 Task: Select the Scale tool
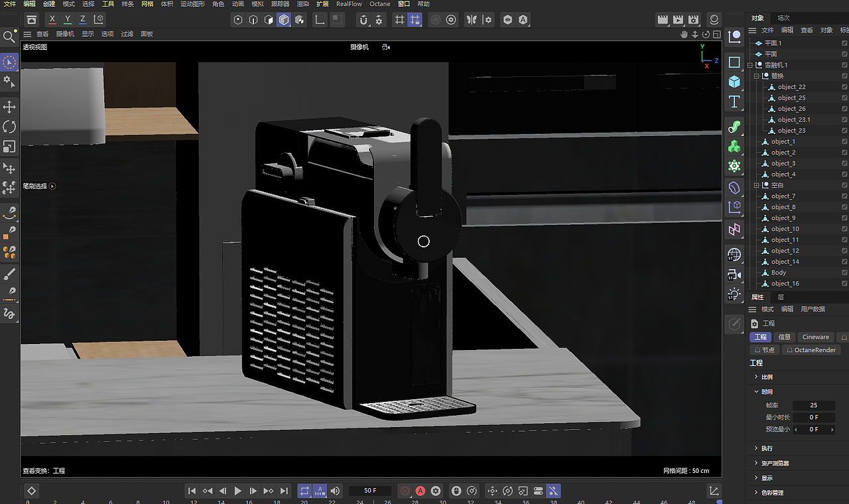click(x=9, y=147)
